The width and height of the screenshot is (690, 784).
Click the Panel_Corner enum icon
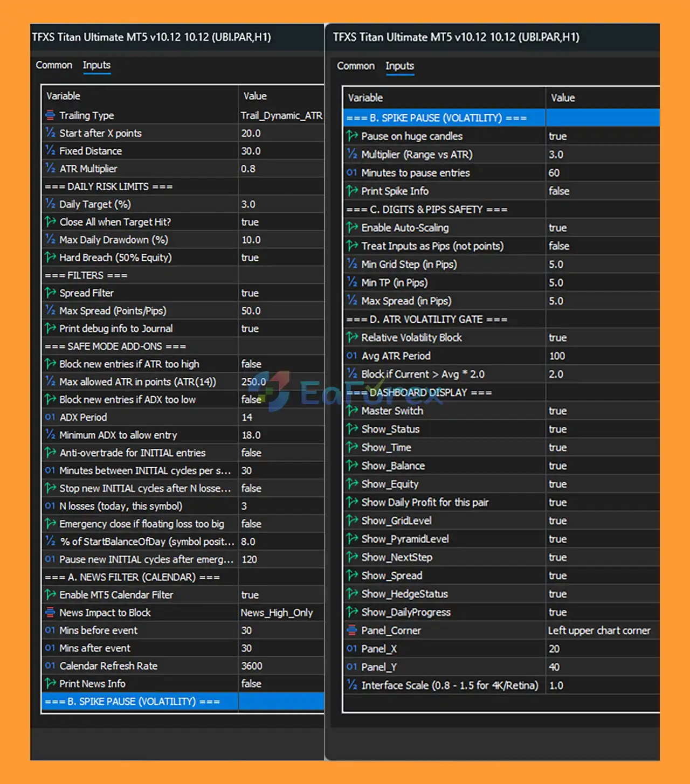click(352, 630)
